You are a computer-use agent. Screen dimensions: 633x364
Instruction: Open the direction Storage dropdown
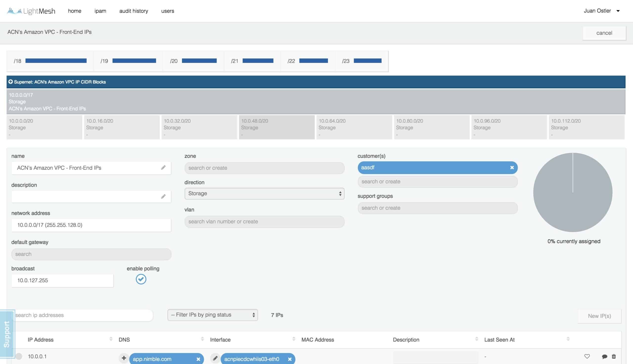[x=264, y=194]
